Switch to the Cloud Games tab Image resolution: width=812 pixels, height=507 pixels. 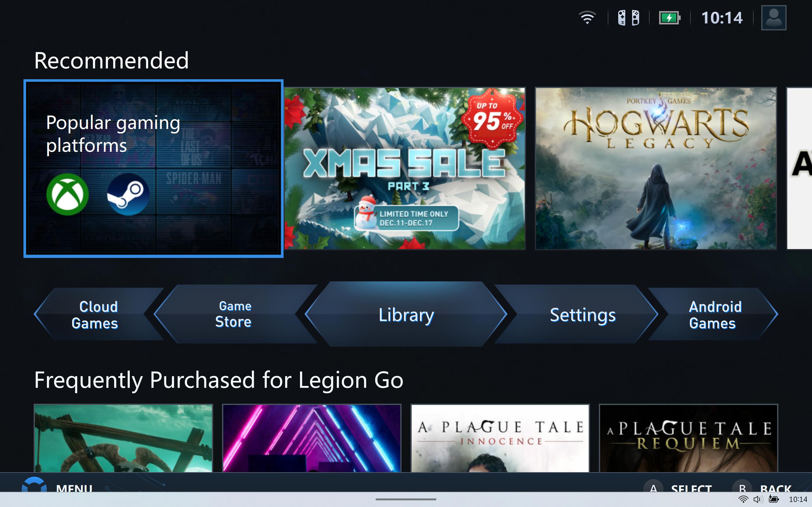95,314
